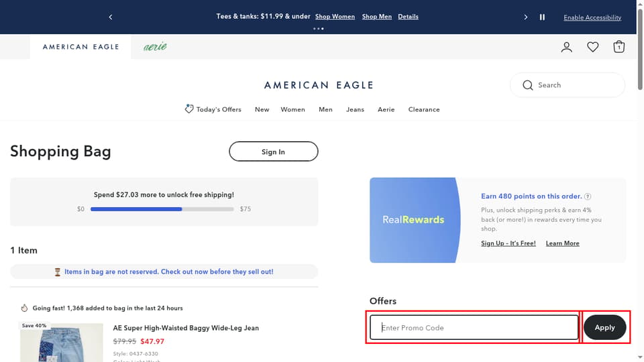Switch to the Aerie brand tab

(155, 47)
